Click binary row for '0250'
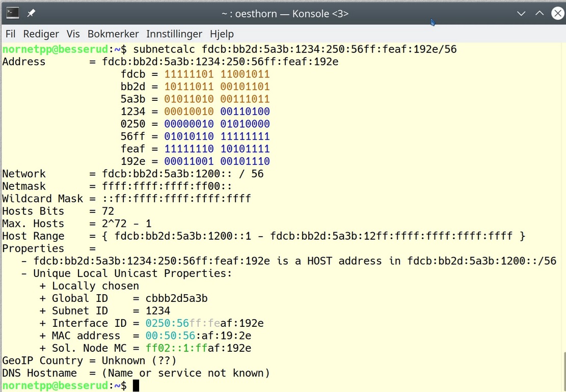566x392 pixels. click(195, 124)
